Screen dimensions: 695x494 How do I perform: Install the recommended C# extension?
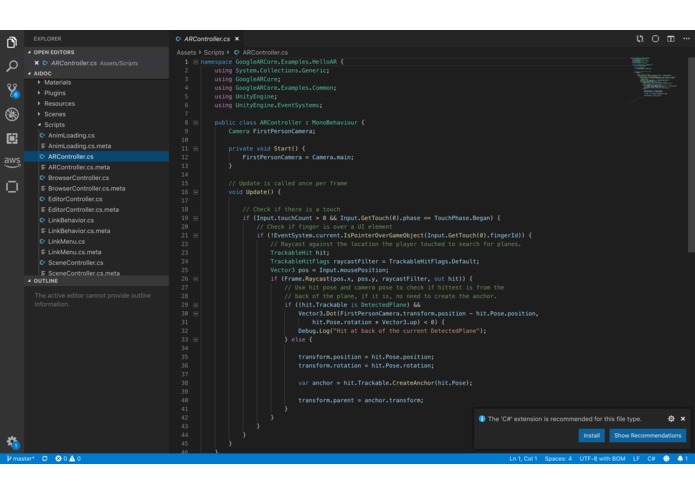click(591, 436)
